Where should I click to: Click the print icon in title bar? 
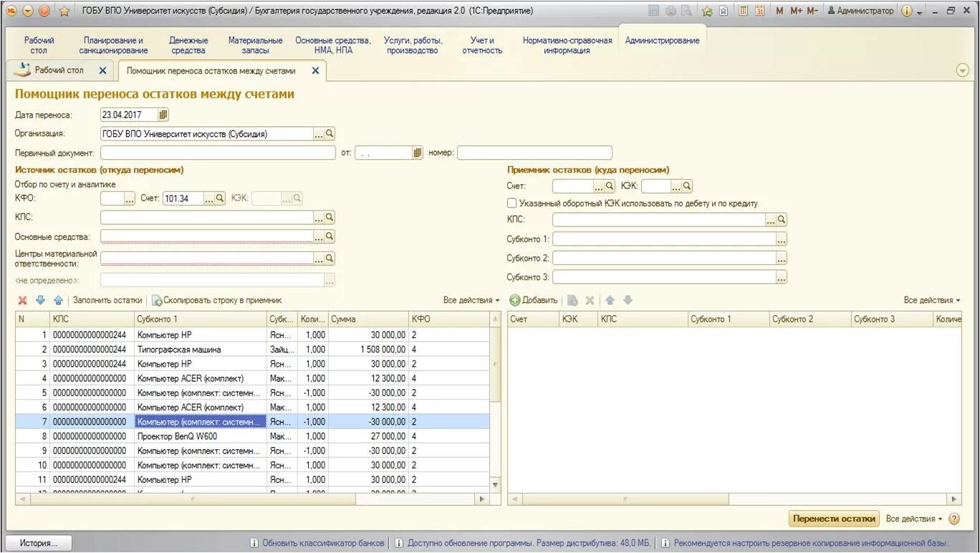[x=671, y=11]
